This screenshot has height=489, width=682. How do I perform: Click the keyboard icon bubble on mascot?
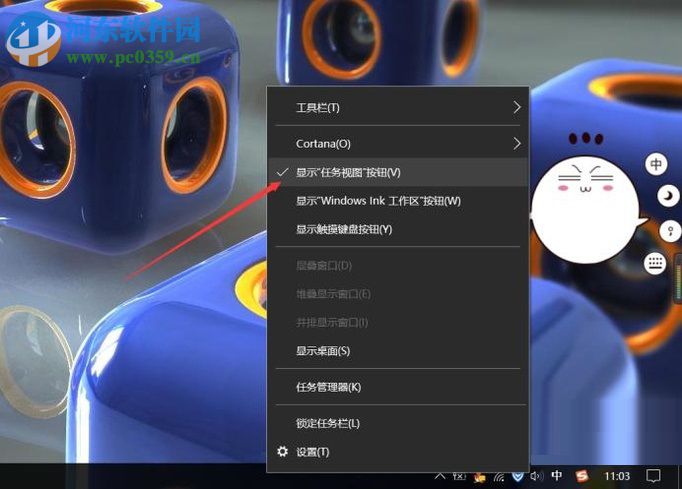pos(655,263)
